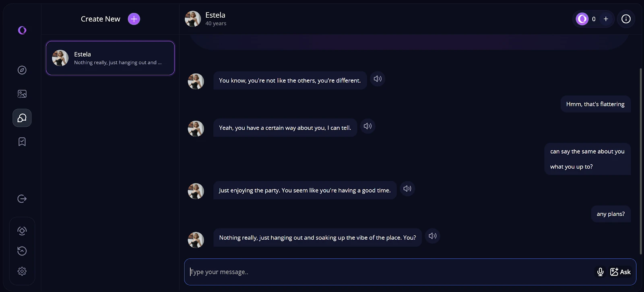Play audio for "certain way about you" message

(x=367, y=126)
